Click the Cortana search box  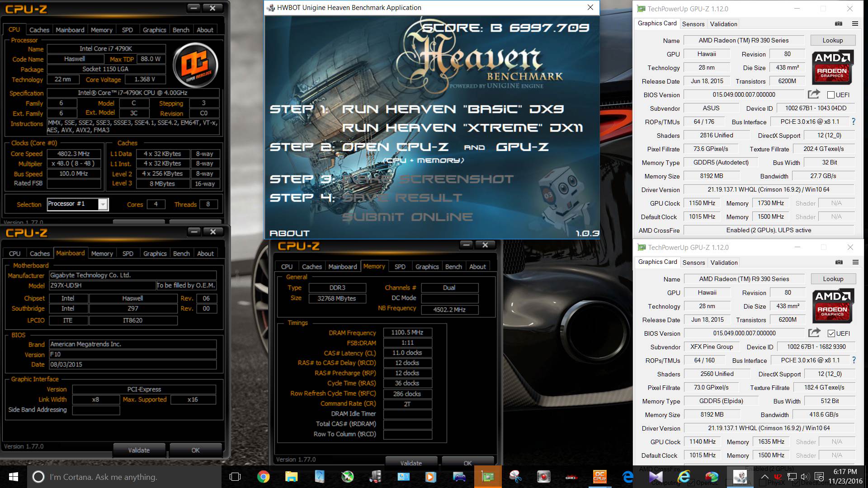click(124, 477)
